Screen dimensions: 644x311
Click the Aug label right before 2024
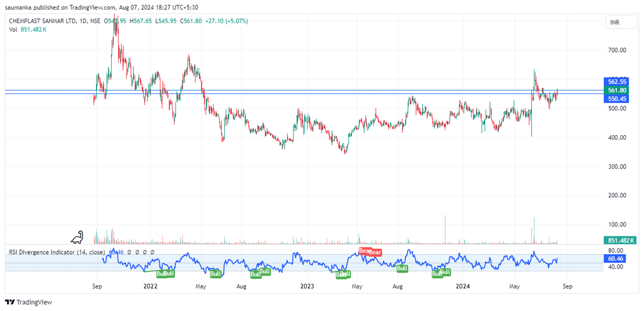(x=398, y=286)
